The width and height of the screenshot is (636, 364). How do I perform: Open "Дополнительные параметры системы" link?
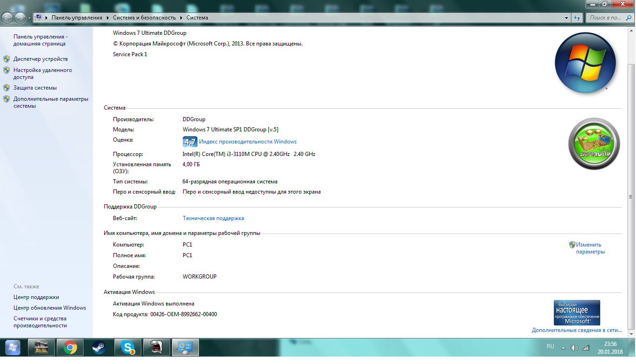[x=51, y=102]
